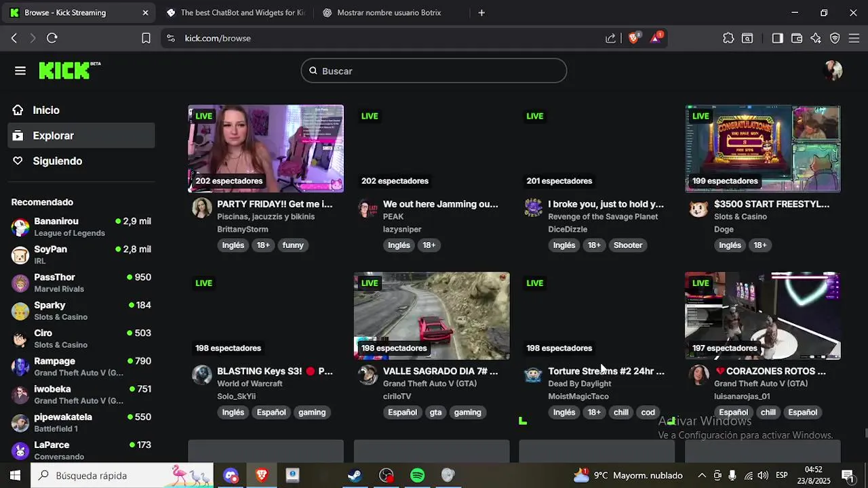Open recommended channel Sparky
This screenshot has height=488, width=868.
(x=81, y=310)
